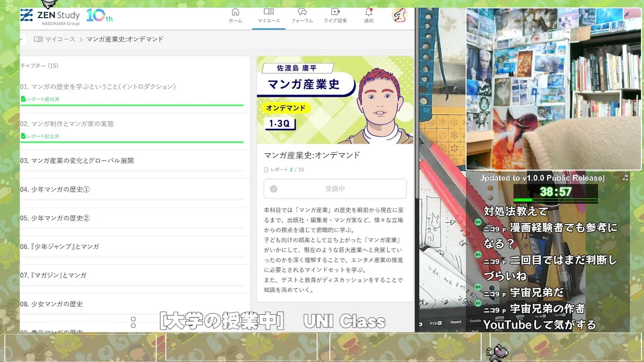Viewport: 644px width, 362px height.
Task: Click the [大学の授業中] UNI Class caption
Action: point(273,322)
